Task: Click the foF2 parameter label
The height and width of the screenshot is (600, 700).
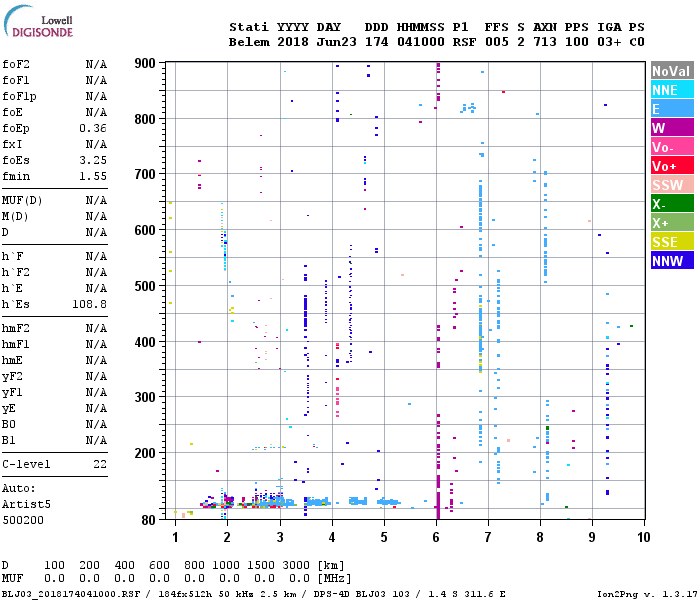Action: point(16,64)
